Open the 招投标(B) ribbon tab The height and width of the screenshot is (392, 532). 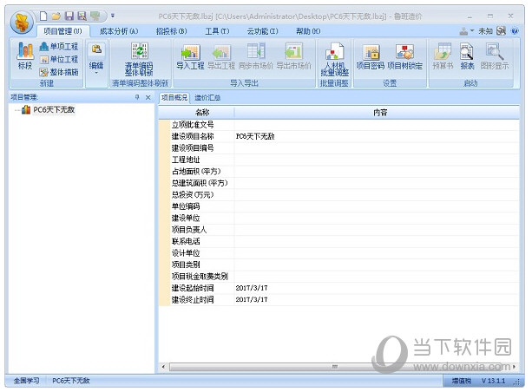170,30
